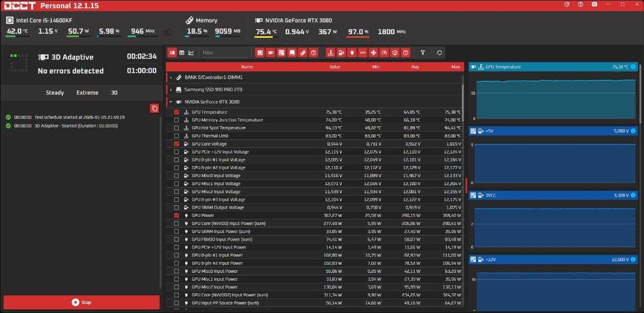Sort by the Min column header
644x313 pixels.
tap(377, 66)
